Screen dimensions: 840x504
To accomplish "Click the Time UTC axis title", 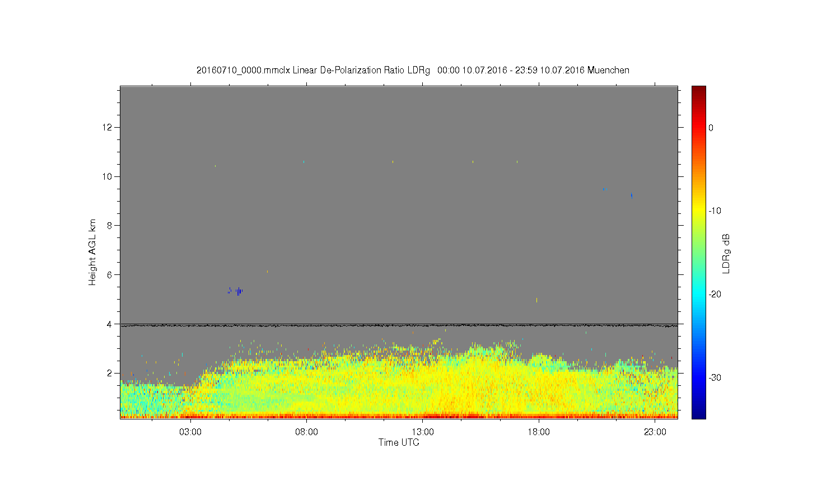I will point(399,442).
